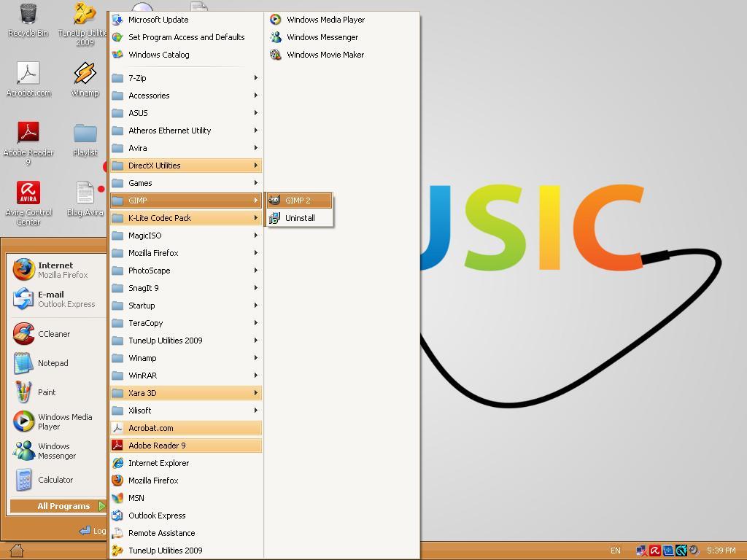Viewport: 747px width, 560px height.
Task: Open Windows Messenger from Start menu left pane
Action: (56, 451)
